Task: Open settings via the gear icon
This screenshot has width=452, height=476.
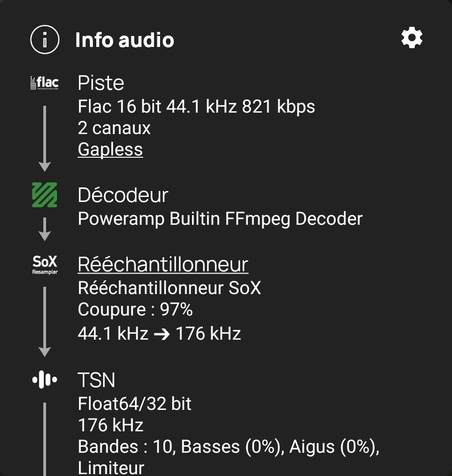Action: (x=412, y=38)
